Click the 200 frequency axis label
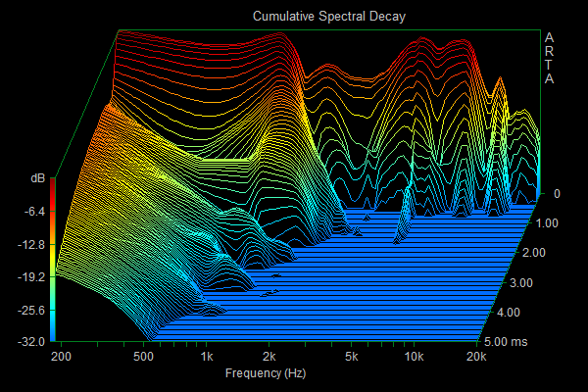This screenshot has height=392, width=588. click(61, 357)
